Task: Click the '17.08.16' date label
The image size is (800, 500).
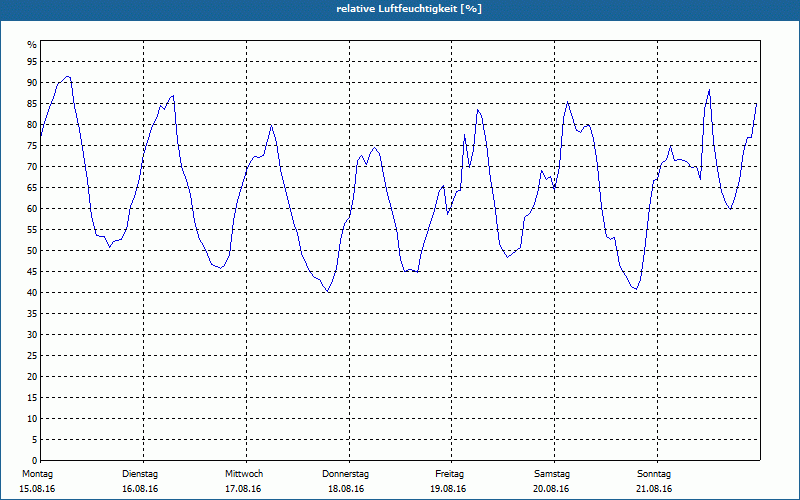Action: (243, 489)
